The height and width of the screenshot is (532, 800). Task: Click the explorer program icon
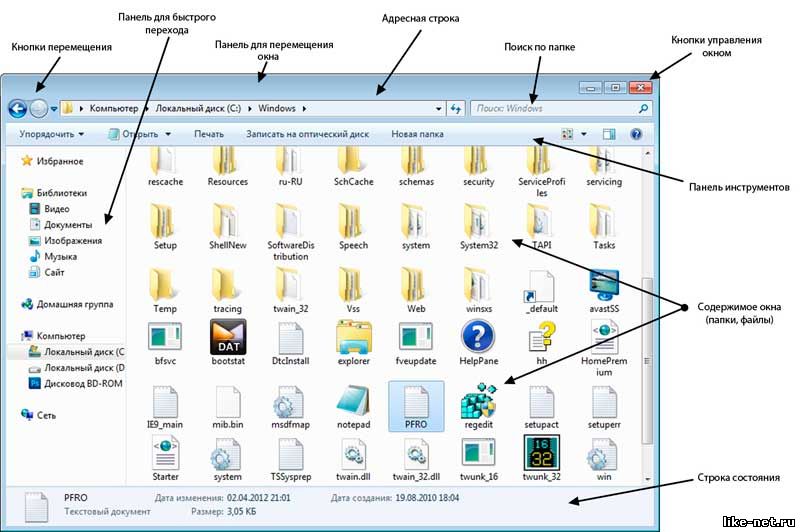pyautogui.click(x=353, y=338)
